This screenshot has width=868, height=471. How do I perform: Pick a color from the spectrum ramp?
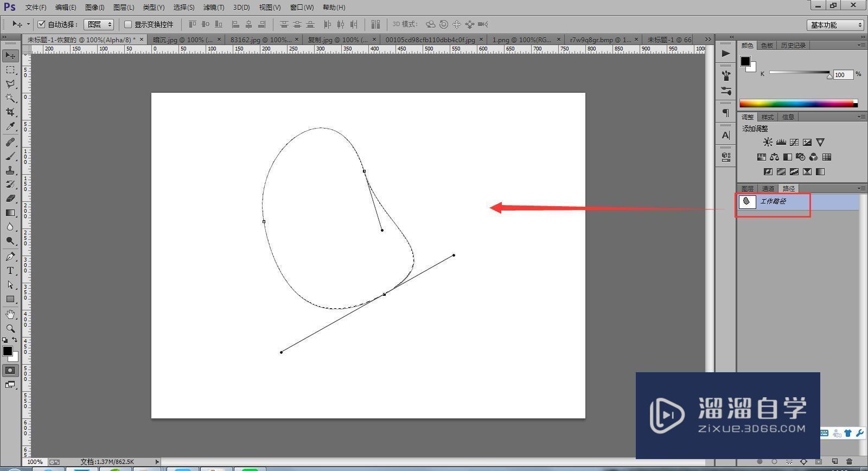click(798, 104)
